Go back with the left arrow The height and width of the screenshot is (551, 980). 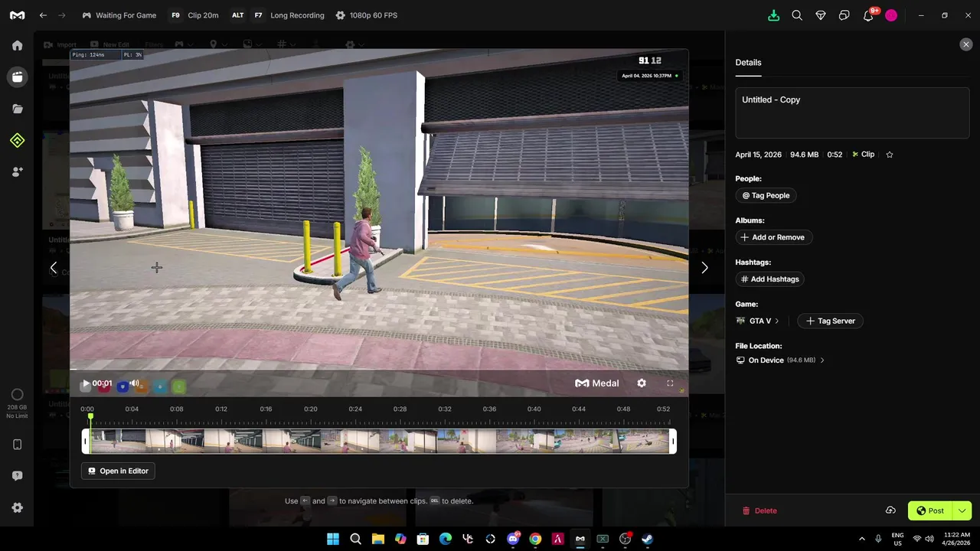coord(44,15)
